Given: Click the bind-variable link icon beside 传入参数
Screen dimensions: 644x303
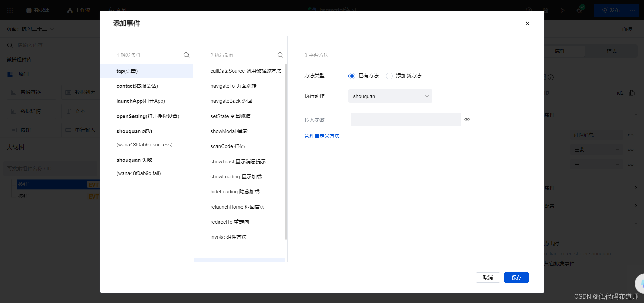Looking at the screenshot, I should tap(467, 119).
